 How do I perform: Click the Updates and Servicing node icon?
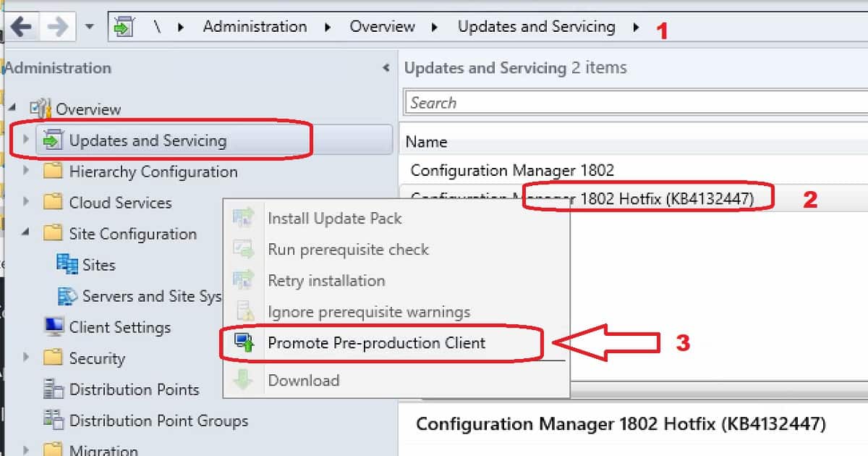pyautogui.click(x=53, y=140)
